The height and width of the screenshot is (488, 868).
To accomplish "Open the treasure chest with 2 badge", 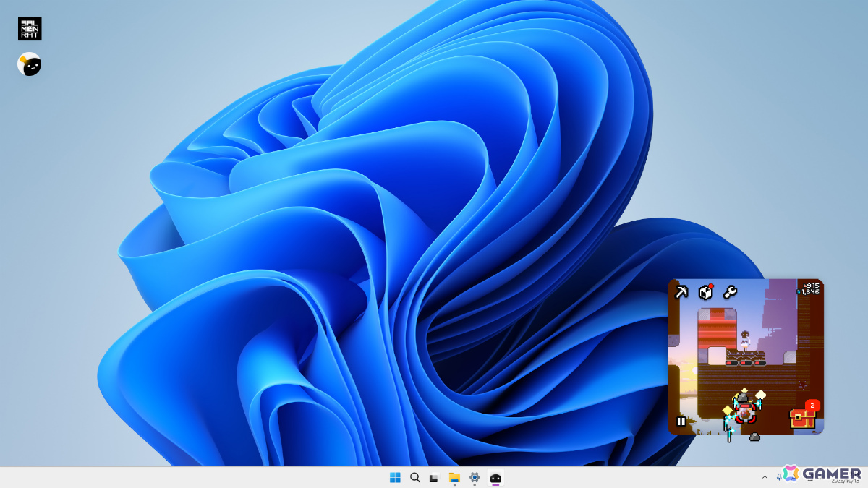I will coord(801,418).
